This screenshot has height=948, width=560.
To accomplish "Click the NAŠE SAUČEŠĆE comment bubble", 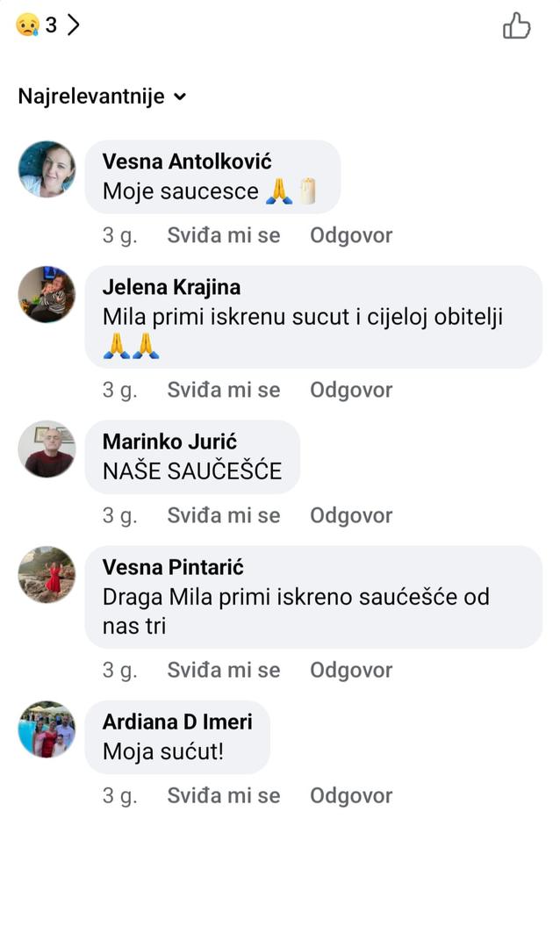I will click(192, 471).
